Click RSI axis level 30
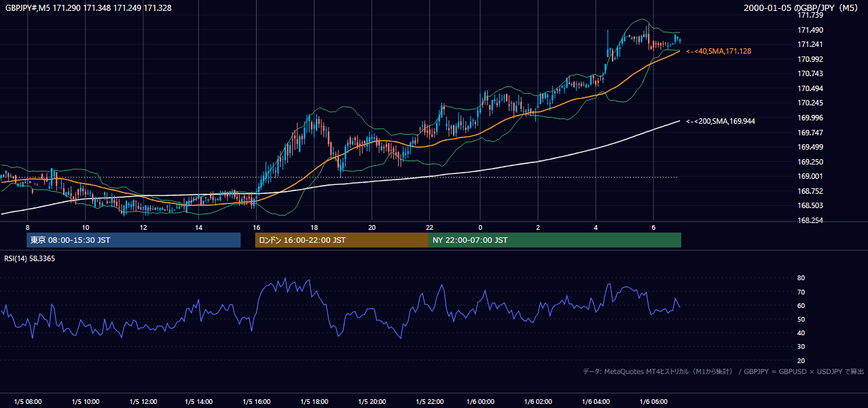The image size is (868, 408). 801,347
